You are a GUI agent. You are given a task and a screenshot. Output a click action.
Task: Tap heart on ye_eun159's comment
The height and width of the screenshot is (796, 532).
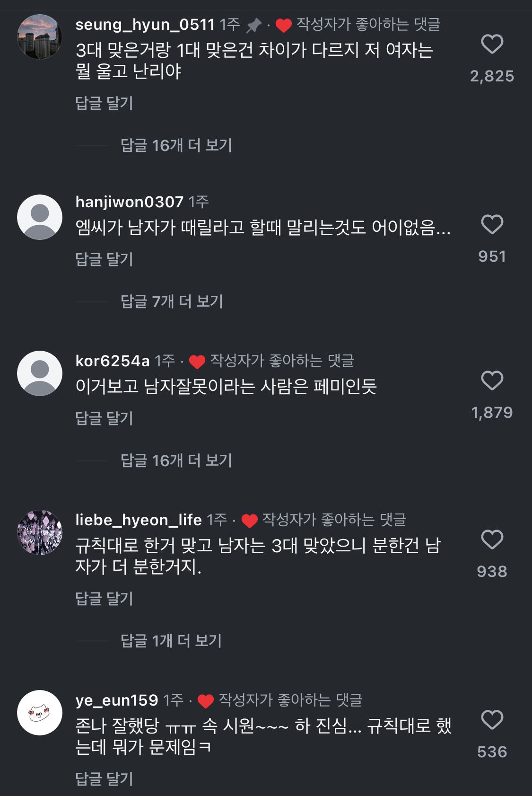pos(492,720)
